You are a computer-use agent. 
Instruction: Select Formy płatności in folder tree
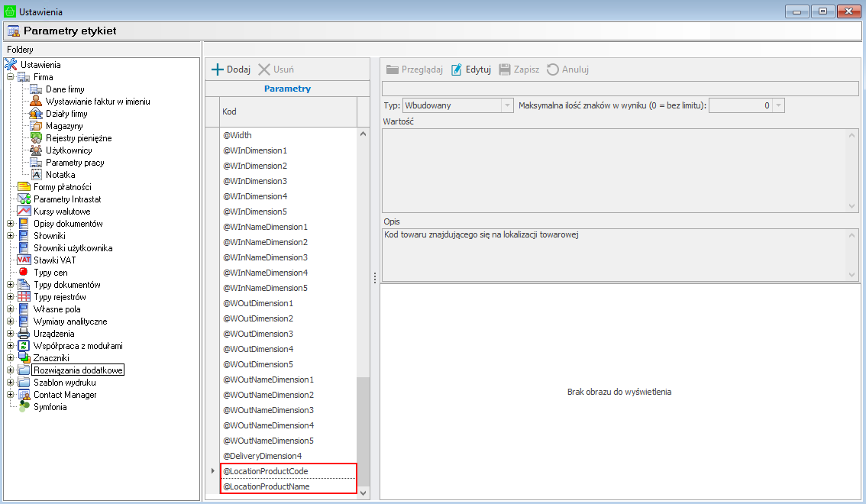[x=62, y=187]
